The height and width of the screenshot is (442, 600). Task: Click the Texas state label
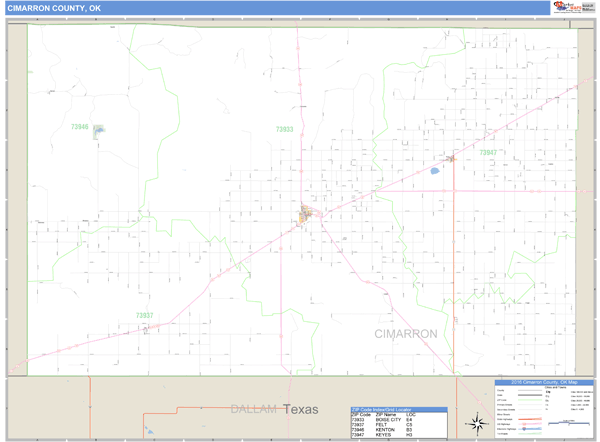[300, 410]
